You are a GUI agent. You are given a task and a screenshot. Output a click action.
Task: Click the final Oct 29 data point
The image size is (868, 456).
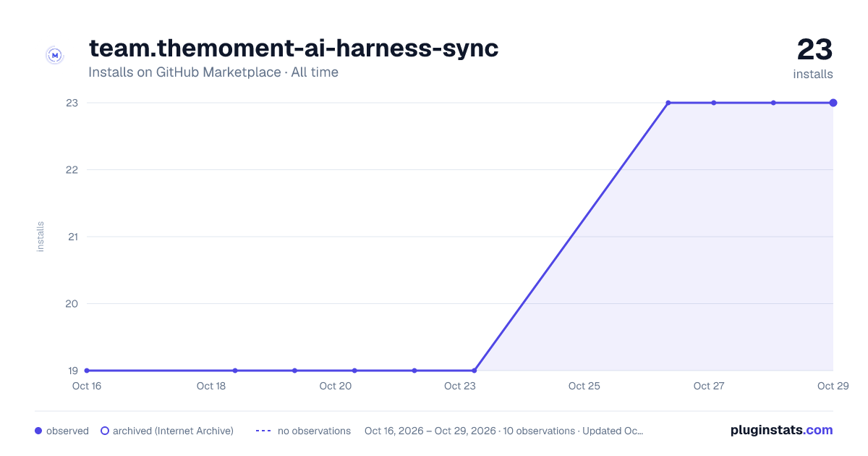pos(833,103)
